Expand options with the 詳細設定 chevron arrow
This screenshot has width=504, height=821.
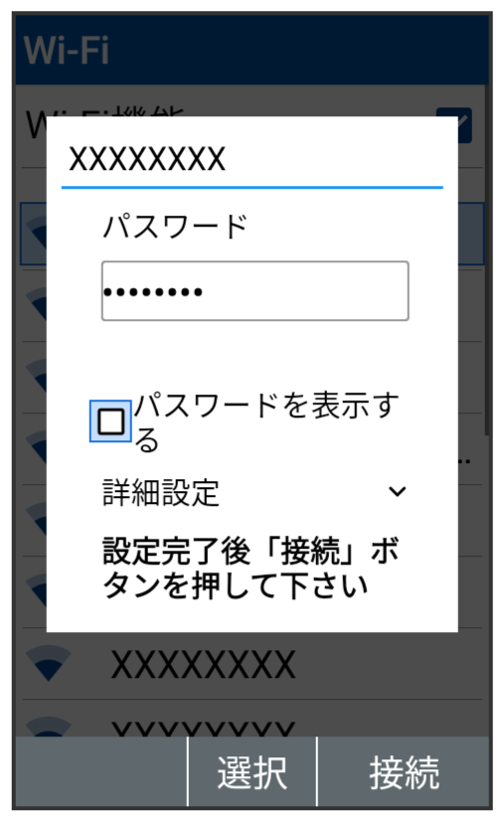coord(397,491)
